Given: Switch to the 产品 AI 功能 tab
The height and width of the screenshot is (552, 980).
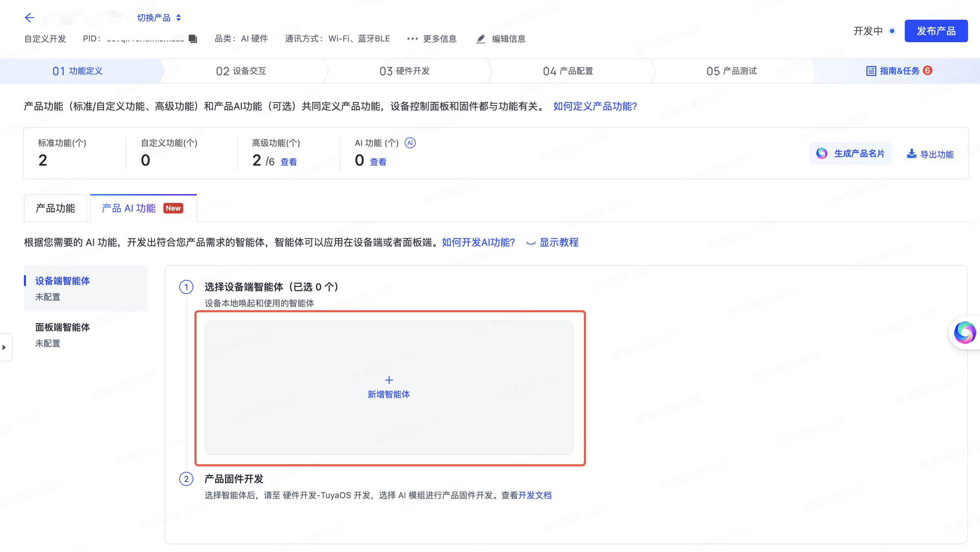Looking at the screenshot, I should point(143,208).
